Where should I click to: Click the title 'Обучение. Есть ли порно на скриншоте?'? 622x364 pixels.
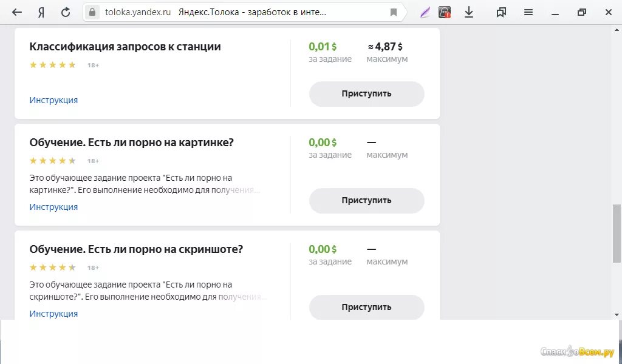pyautogui.click(x=136, y=249)
